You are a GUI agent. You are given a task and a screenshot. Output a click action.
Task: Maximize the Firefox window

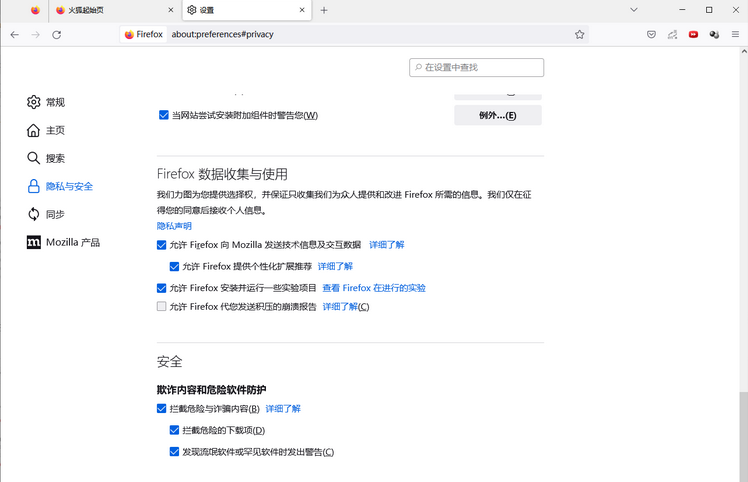coord(709,10)
